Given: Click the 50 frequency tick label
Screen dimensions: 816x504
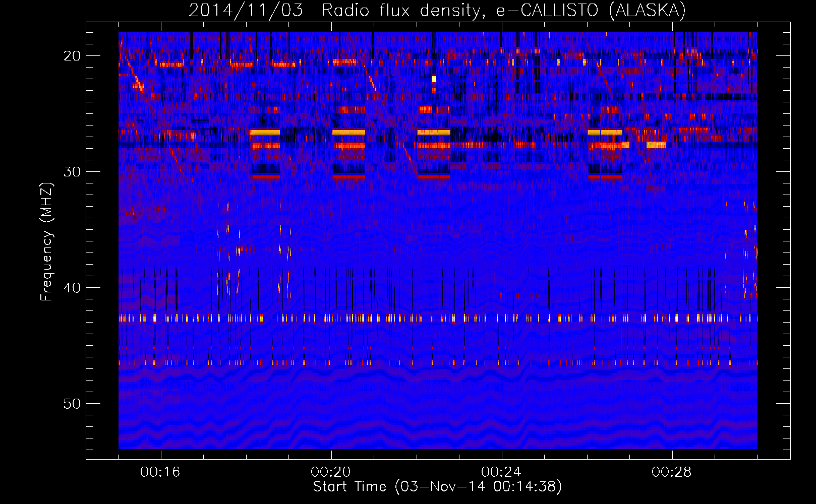Looking at the screenshot, I should point(72,404).
